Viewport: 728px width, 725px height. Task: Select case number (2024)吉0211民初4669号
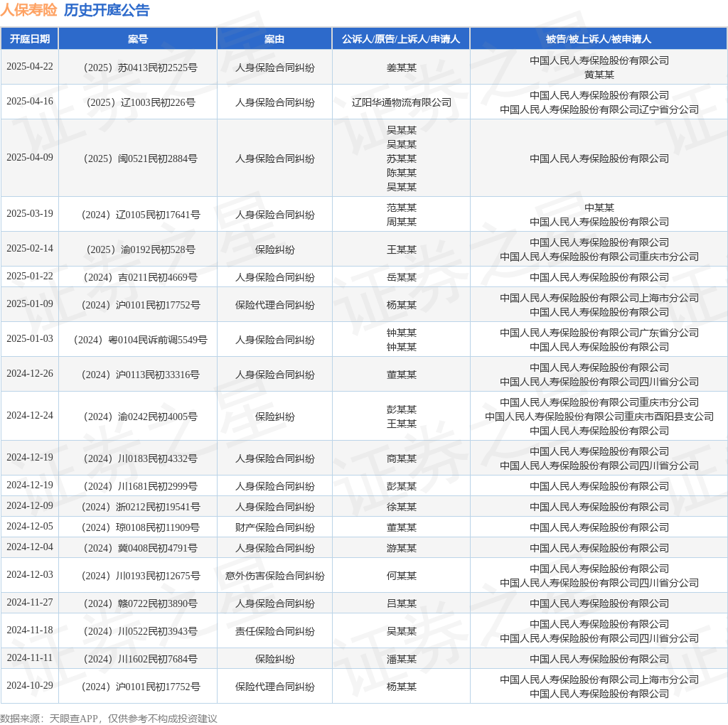click(x=138, y=277)
